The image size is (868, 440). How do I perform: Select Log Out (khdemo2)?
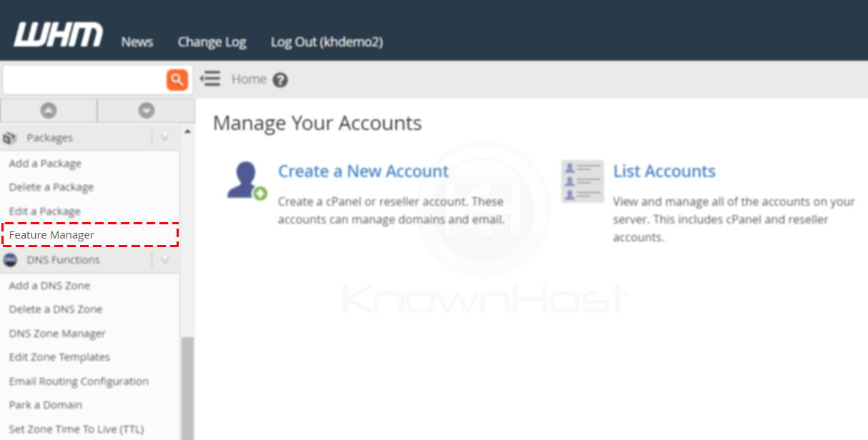coord(327,42)
